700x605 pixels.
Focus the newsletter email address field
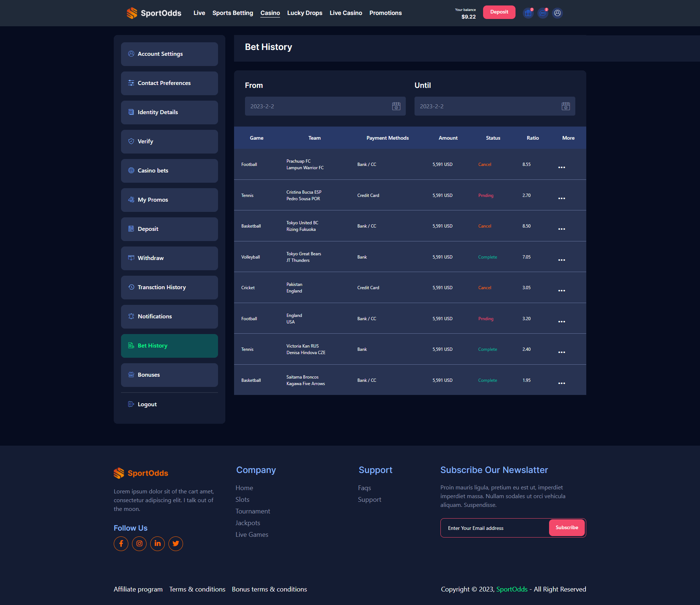495,528
